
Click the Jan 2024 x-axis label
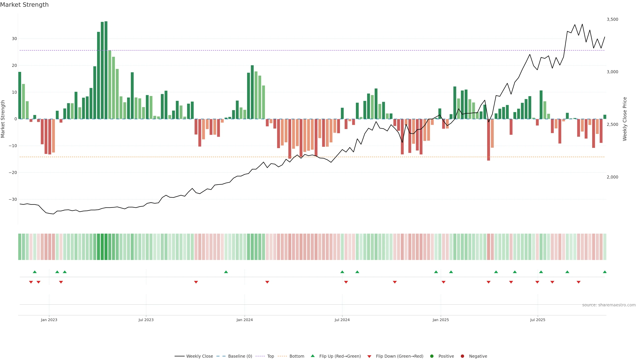click(245, 320)
